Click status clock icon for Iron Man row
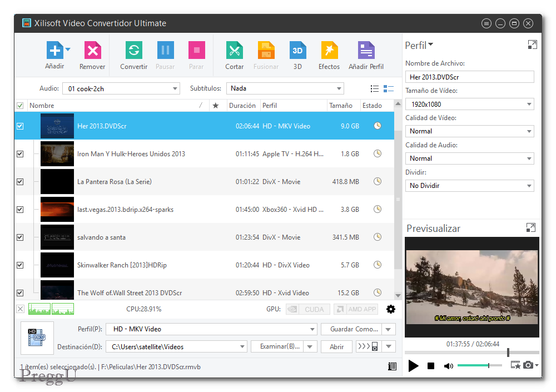This screenshot has width=556, height=392. (x=378, y=153)
